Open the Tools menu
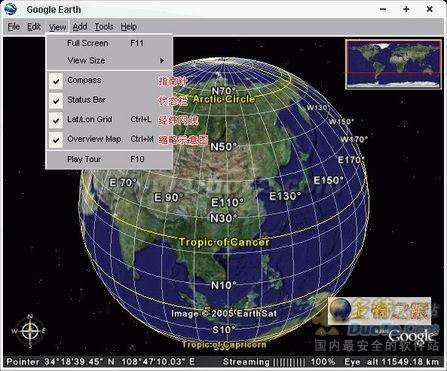The image size is (447, 371). 104,27
